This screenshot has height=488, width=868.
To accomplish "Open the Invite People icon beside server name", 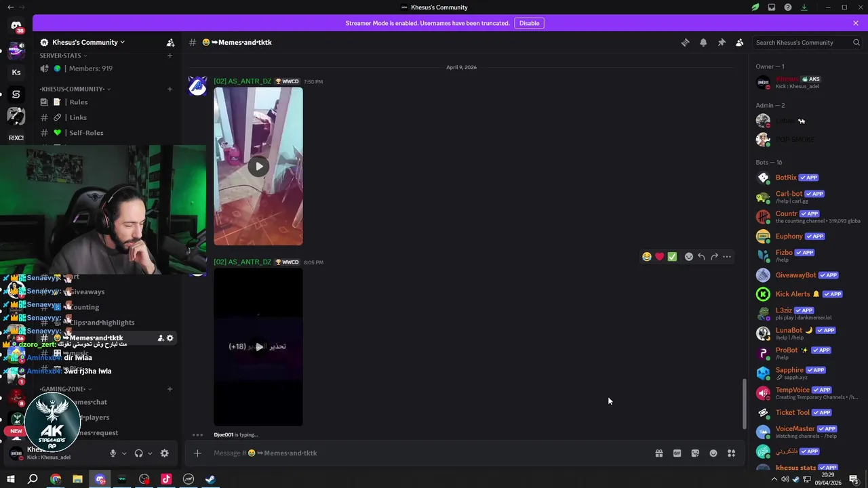I will point(170,42).
